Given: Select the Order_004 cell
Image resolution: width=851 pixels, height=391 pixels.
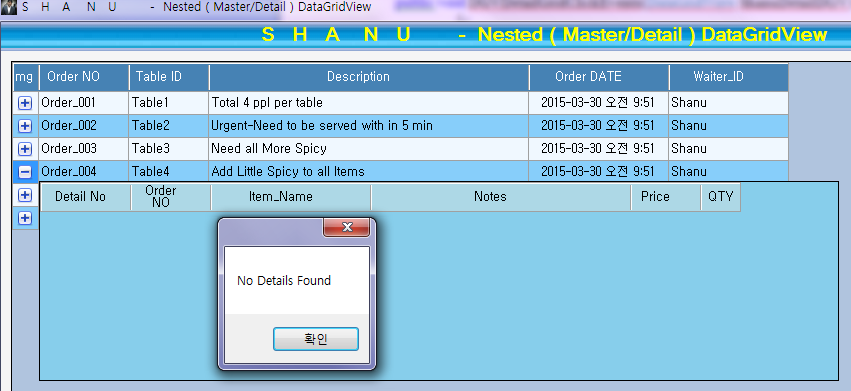Looking at the screenshot, I should (84, 172).
